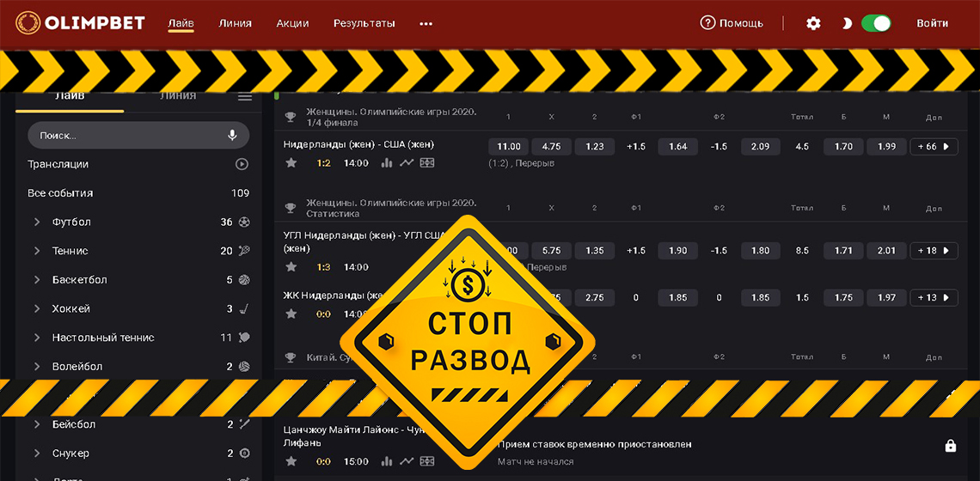Click the trophy icon for Китай league

point(290,358)
